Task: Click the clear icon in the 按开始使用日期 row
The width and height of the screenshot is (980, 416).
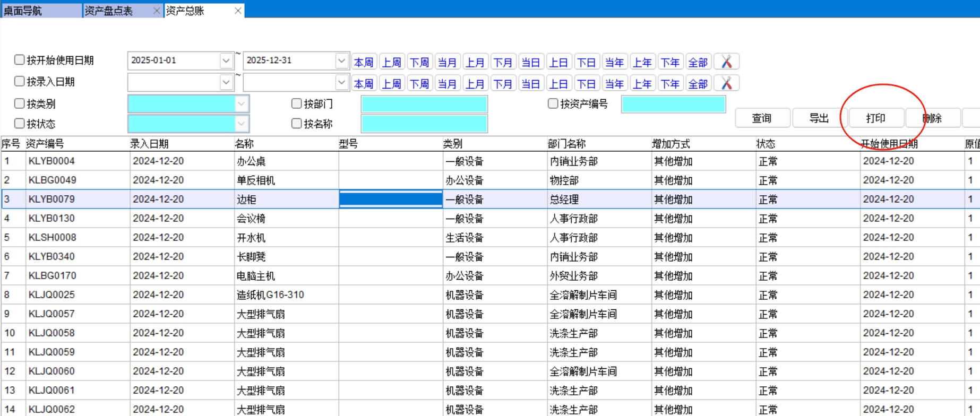Action: pos(726,62)
